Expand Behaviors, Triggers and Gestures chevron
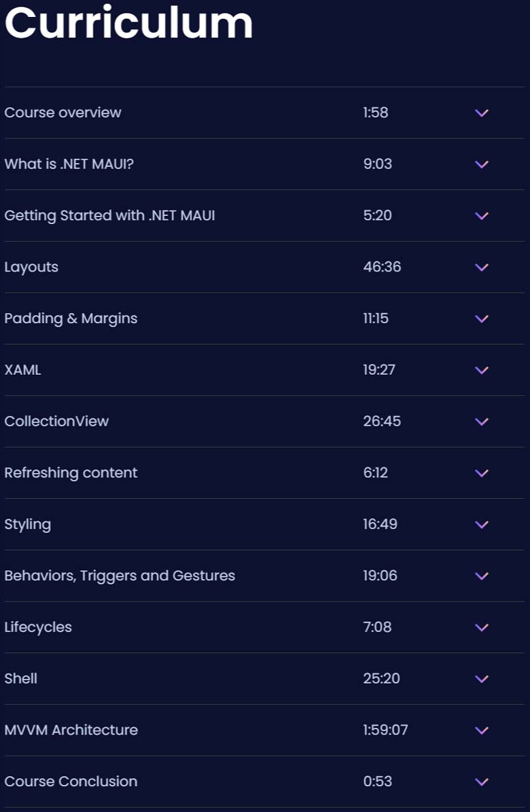Viewport: 530px width, 812px height. coord(482,576)
